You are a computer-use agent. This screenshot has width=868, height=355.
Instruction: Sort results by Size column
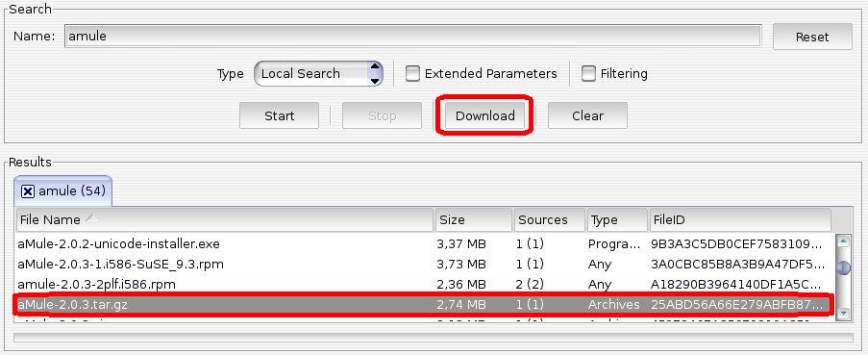coord(474,220)
